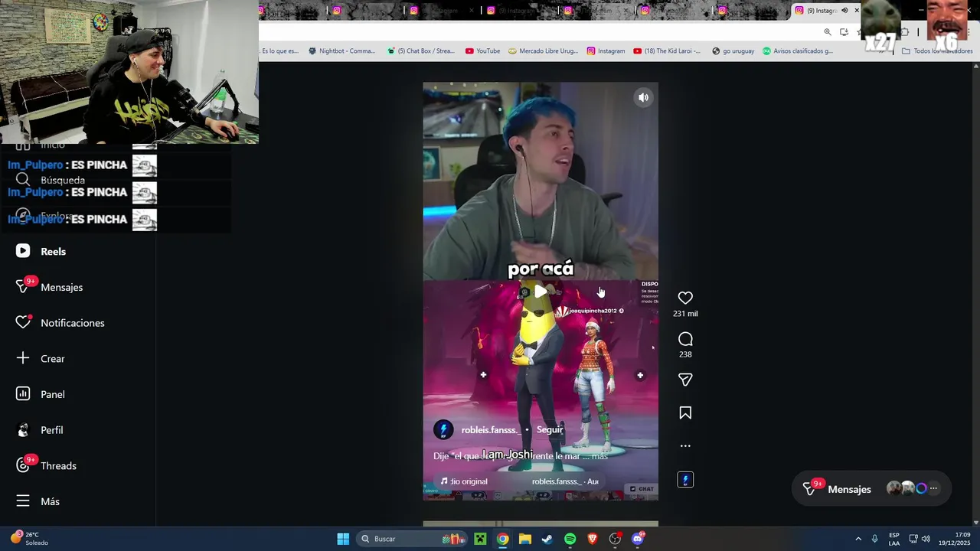This screenshot has height=551, width=980.
Task: Click the browser zoom magnifier icon
Action: point(828,32)
